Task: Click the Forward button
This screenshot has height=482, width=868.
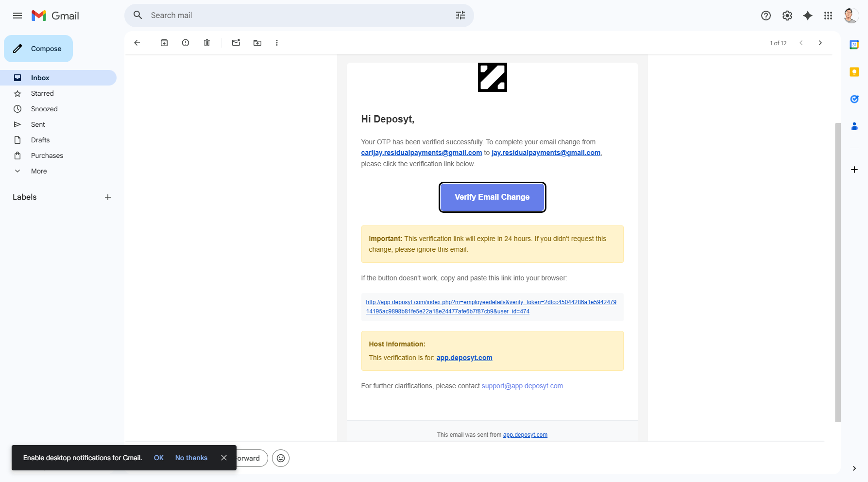Action: 252,458
